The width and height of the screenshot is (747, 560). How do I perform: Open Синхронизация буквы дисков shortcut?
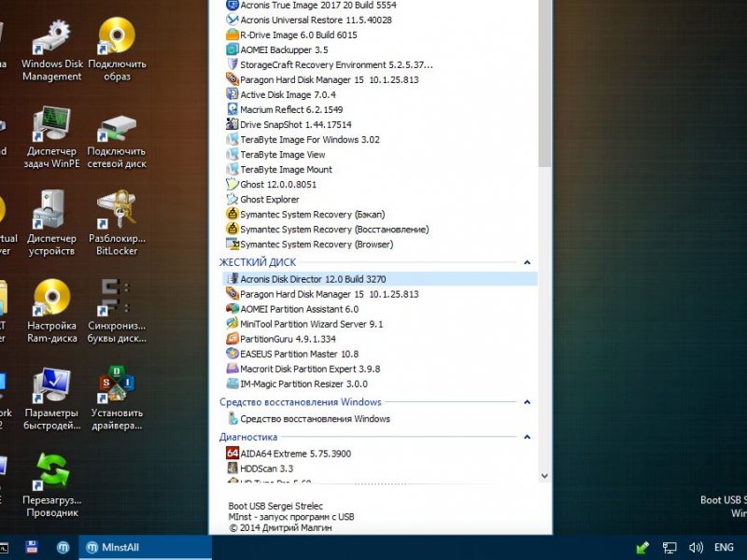pyautogui.click(x=117, y=312)
